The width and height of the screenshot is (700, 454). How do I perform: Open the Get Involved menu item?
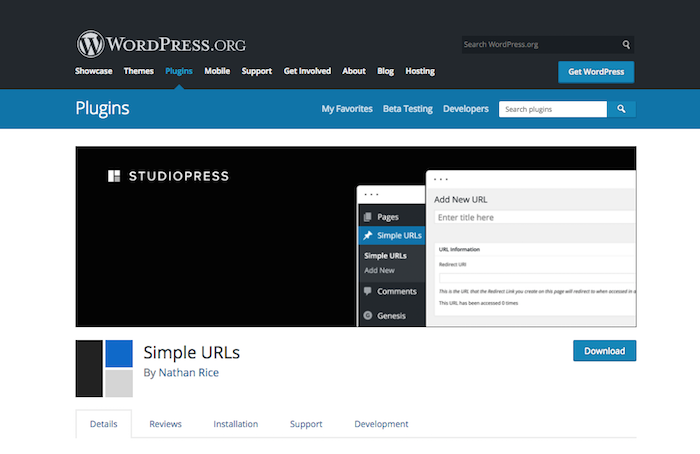click(307, 71)
